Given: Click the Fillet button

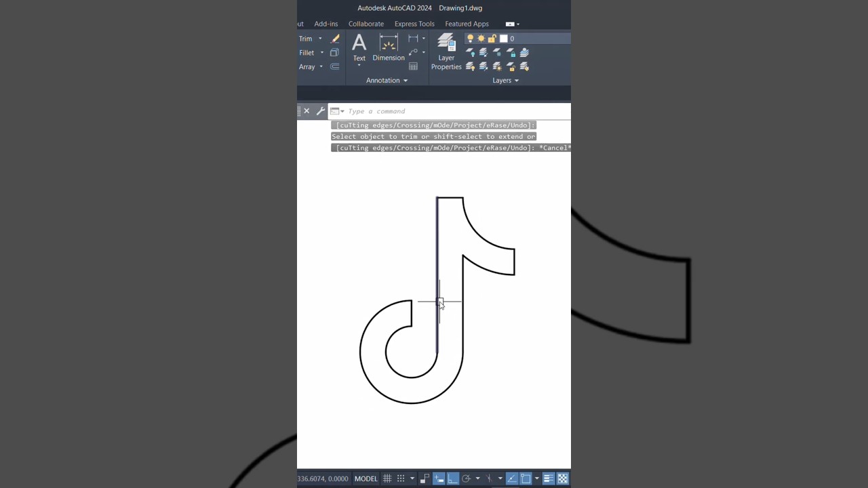Looking at the screenshot, I should click(307, 53).
